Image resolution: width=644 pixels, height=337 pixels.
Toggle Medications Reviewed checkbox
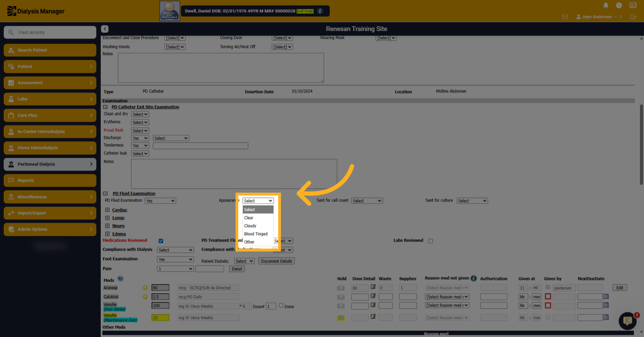point(161,241)
